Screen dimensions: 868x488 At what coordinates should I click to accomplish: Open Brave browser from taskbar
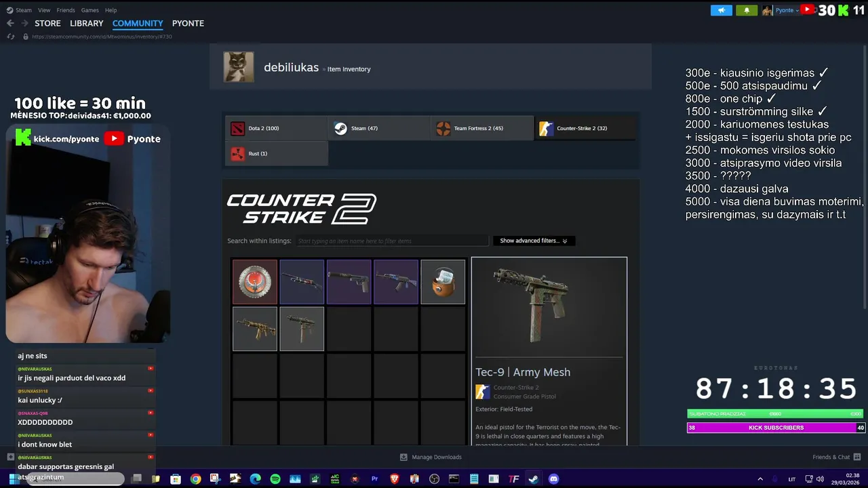coord(395,479)
